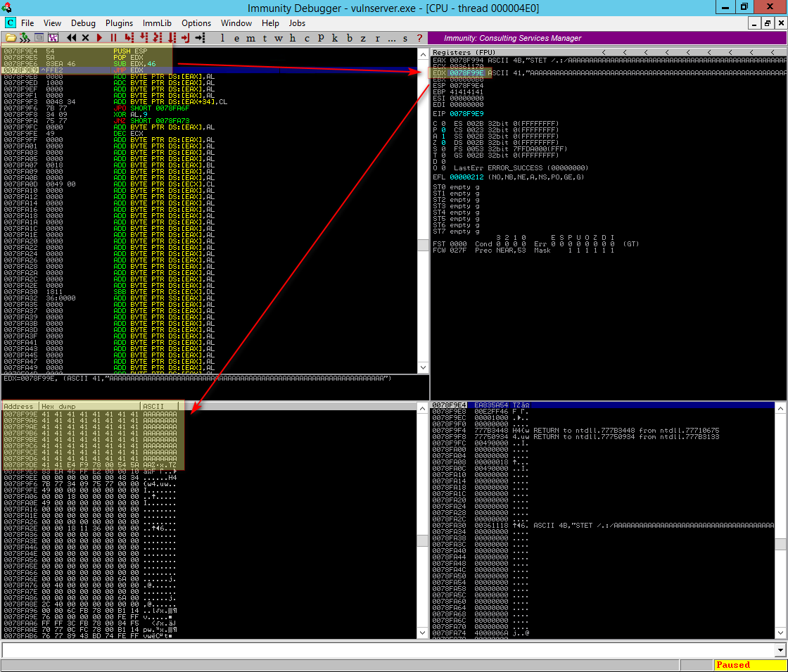788x672 pixels.
Task: Run the program with the red play icon
Action: [x=99, y=38]
